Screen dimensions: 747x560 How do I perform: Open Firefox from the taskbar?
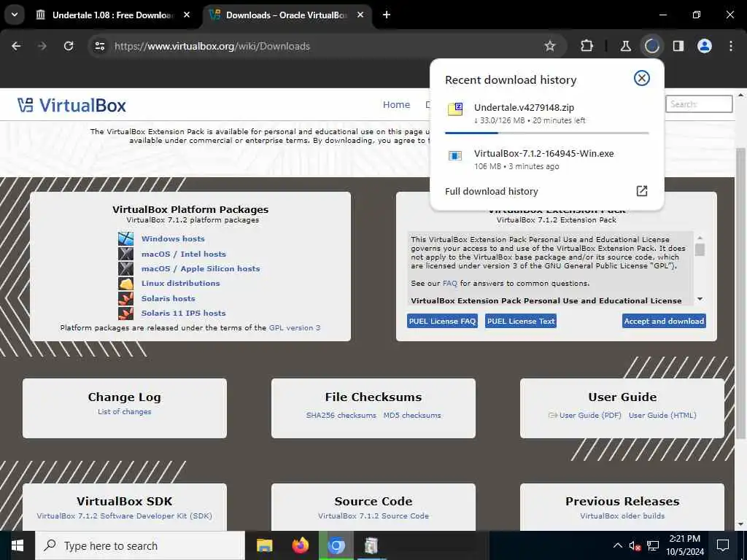point(300,545)
